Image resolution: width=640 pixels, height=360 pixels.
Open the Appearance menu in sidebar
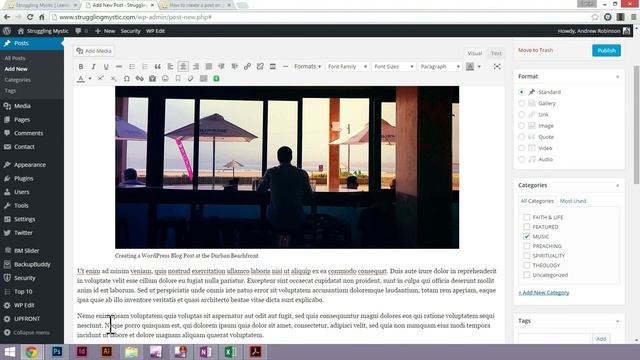pos(31,165)
